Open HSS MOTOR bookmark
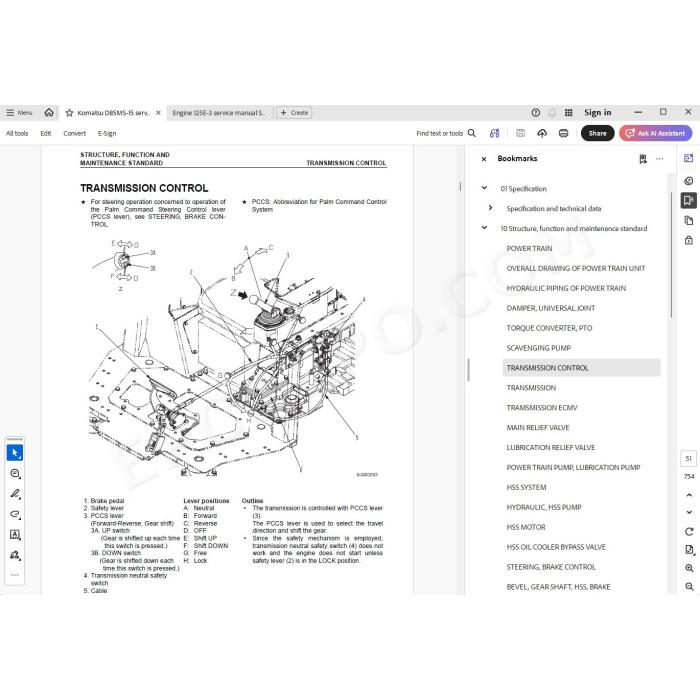This screenshot has width=700, height=700. pos(526,527)
